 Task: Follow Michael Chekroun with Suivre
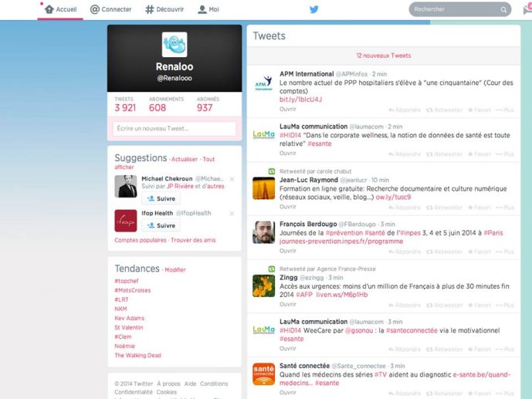pos(161,198)
